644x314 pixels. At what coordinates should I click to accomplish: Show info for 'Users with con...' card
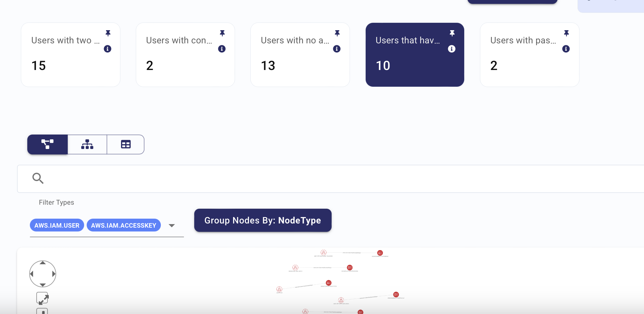tap(222, 49)
